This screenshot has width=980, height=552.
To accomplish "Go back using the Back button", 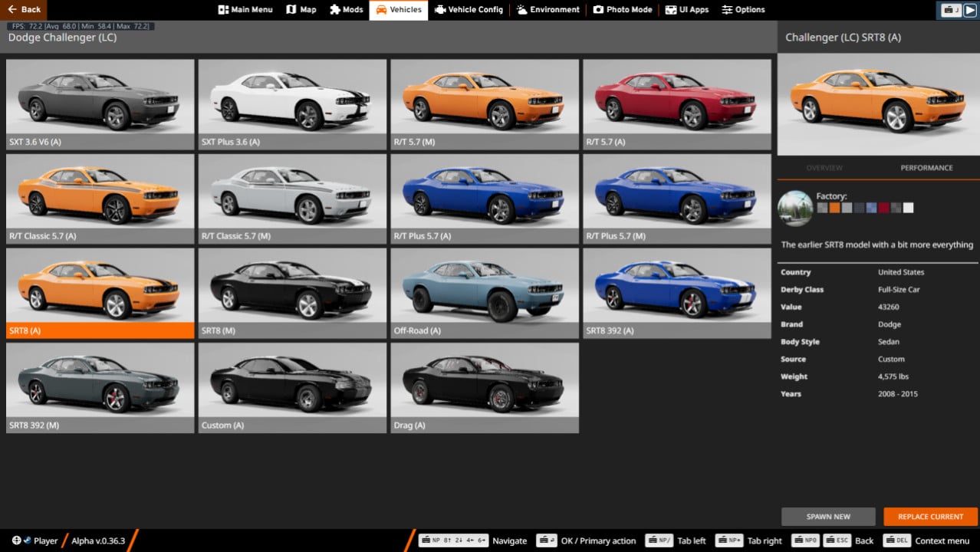I will coord(24,9).
